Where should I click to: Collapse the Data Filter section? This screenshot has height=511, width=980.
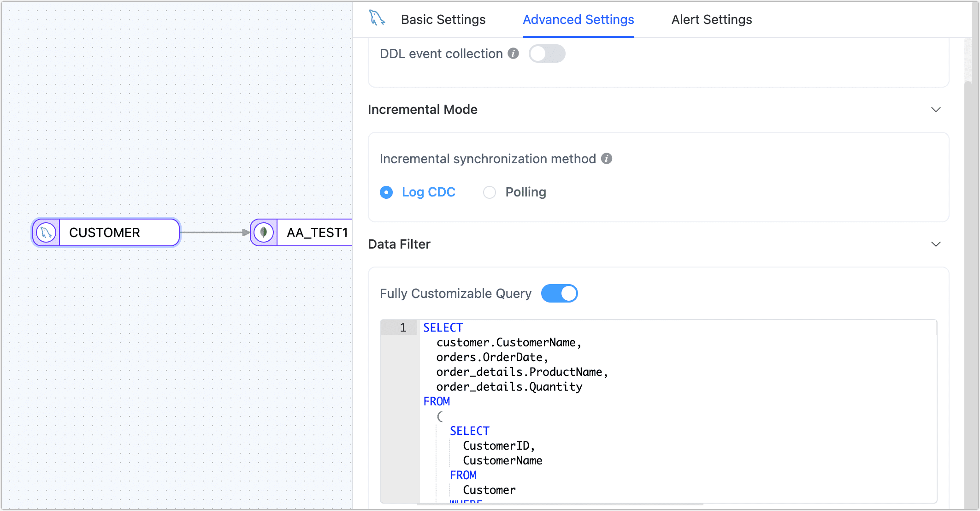click(x=936, y=244)
